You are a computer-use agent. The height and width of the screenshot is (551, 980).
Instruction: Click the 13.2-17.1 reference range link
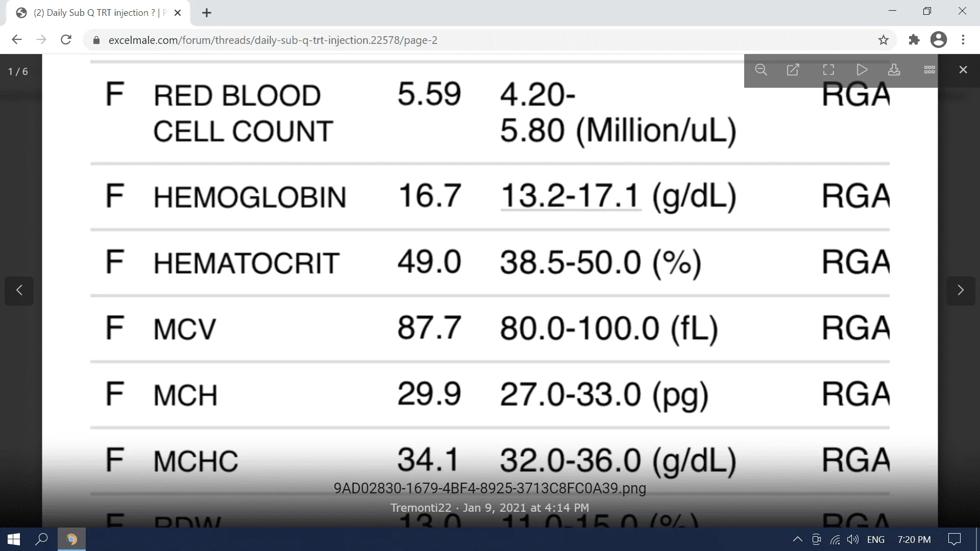pyautogui.click(x=570, y=196)
